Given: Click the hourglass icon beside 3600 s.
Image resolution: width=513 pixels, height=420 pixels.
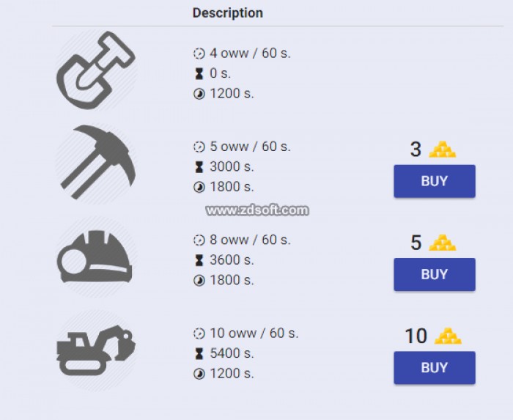Looking at the screenshot, I should point(199,260).
